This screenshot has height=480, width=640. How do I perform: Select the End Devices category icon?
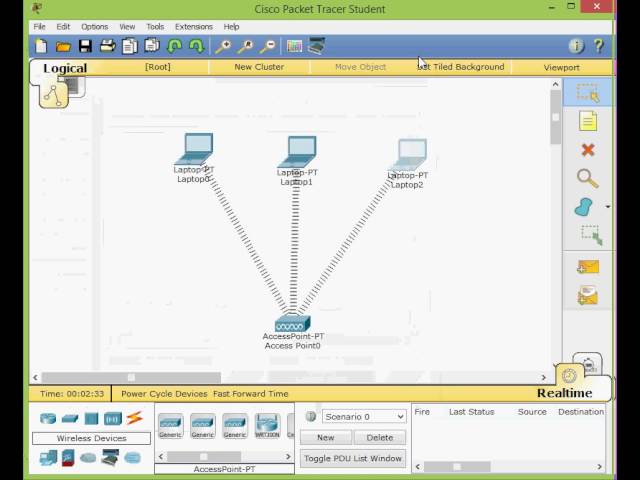point(48,458)
